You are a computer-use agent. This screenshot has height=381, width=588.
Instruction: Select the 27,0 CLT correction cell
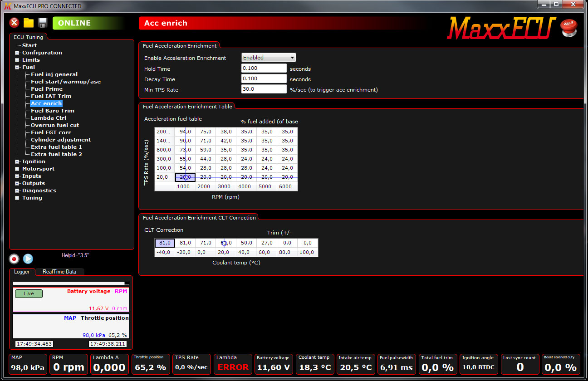click(267, 243)
